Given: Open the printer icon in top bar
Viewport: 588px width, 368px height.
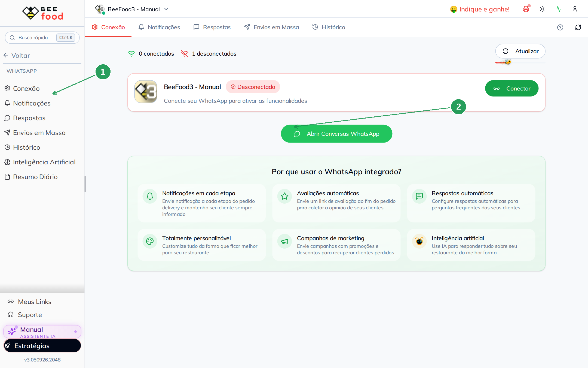Looking at the screenshot, I should [x=526, y=9].
